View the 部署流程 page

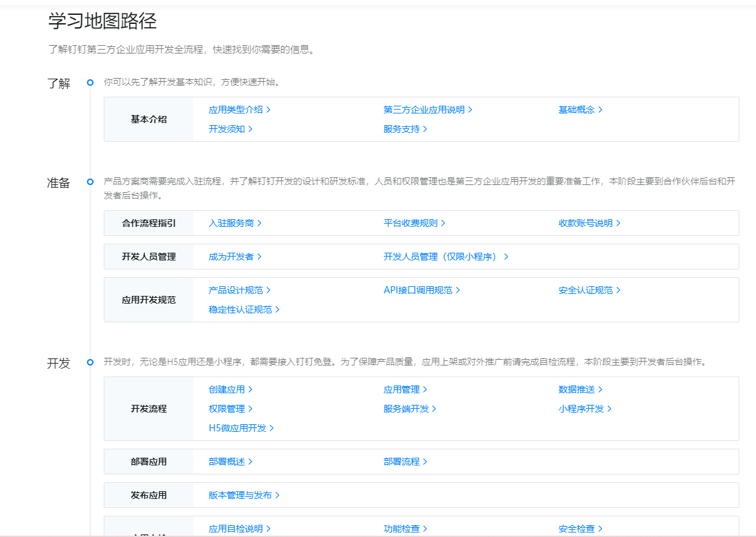[405, 462]
